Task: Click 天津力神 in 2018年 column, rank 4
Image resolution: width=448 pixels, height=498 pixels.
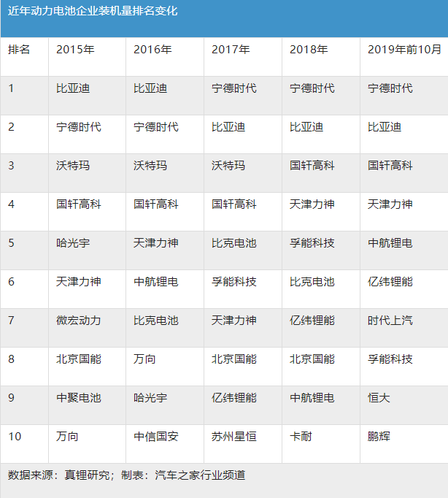Action: pos(312,204)
